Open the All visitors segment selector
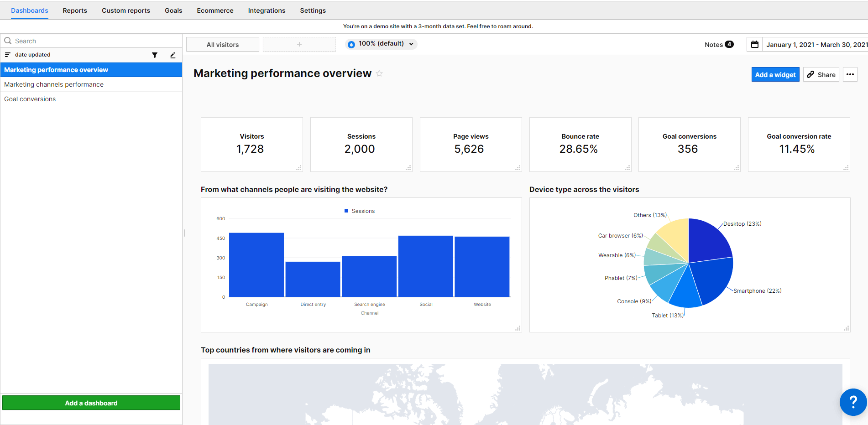 223,45
